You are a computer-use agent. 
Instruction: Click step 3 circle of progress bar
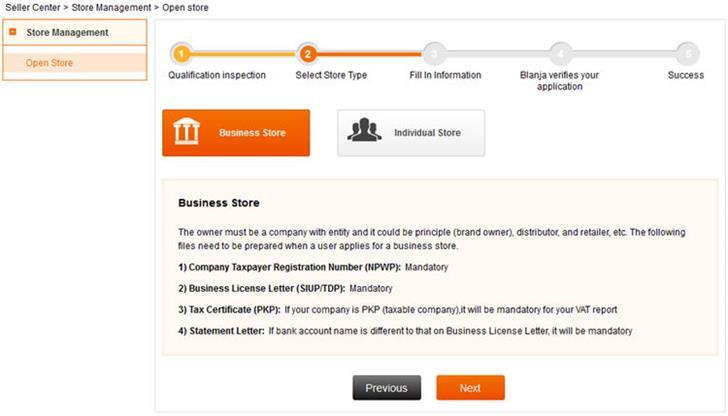coord(434,54)
